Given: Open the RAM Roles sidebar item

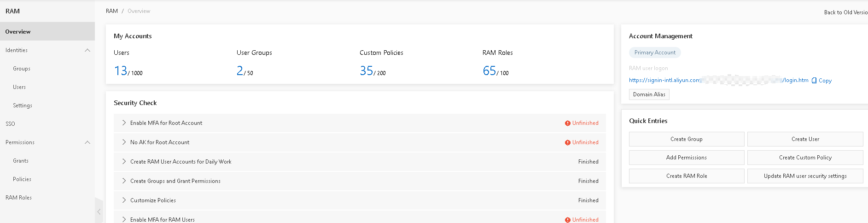Looking at the screenshot, I should click(x=18, y=198).
